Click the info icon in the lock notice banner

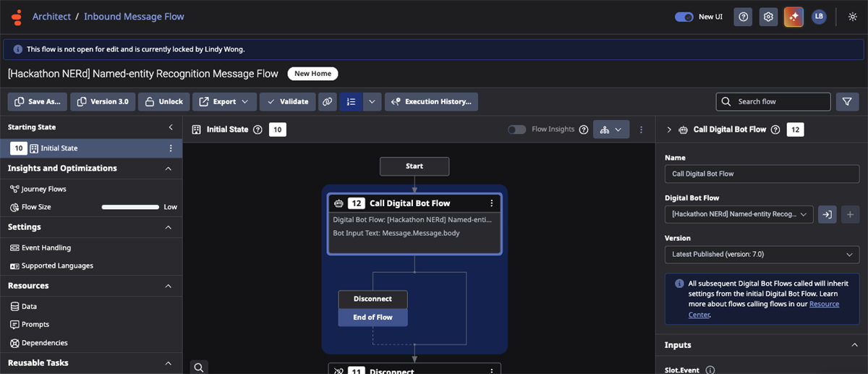coord(17,49)
